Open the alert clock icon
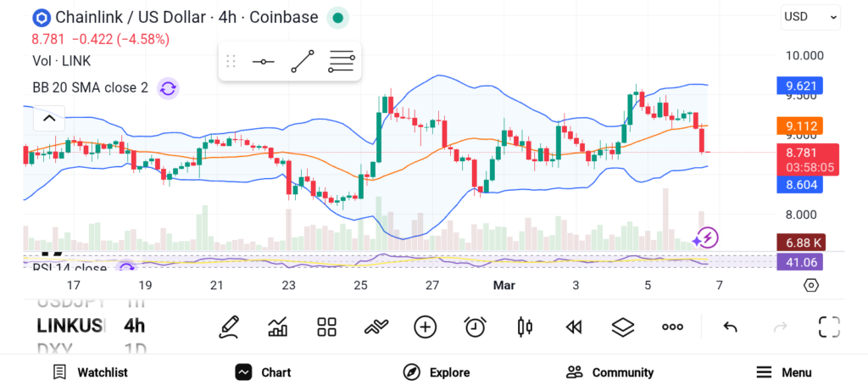This screenshot has height=391, width=868. coord(475,327)
